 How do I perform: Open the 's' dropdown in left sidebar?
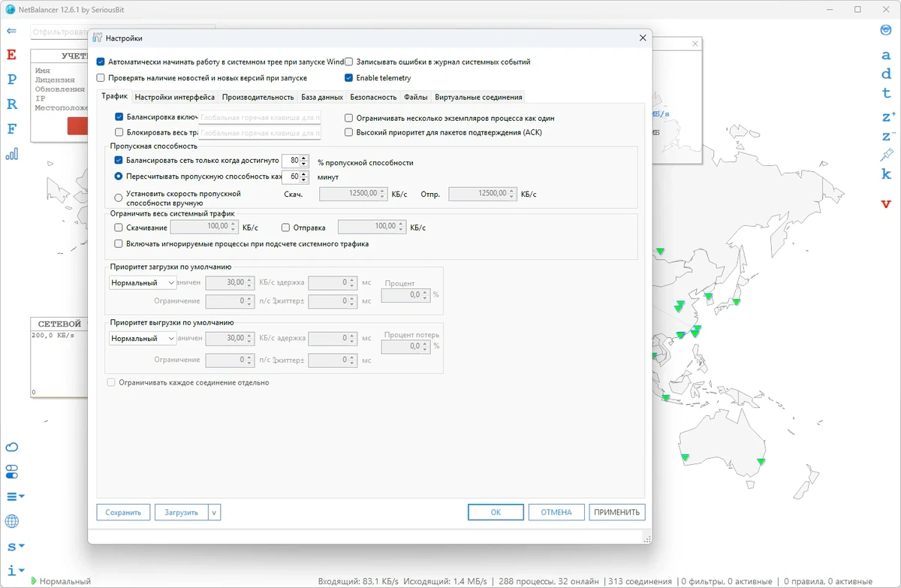pyautogui.click(x=15, y=546)
